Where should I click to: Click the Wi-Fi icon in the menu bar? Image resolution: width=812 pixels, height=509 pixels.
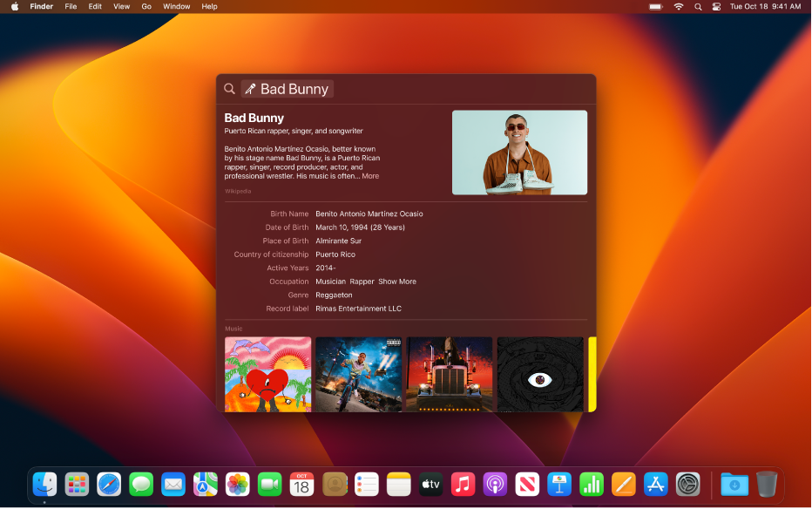click(x=678, y=6)
